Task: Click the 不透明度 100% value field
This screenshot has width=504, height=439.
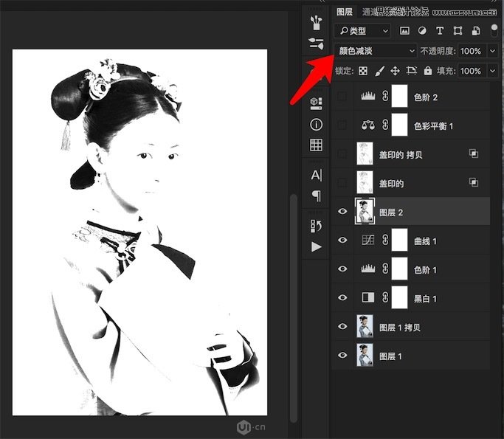Action: click(x=472, y=51)
